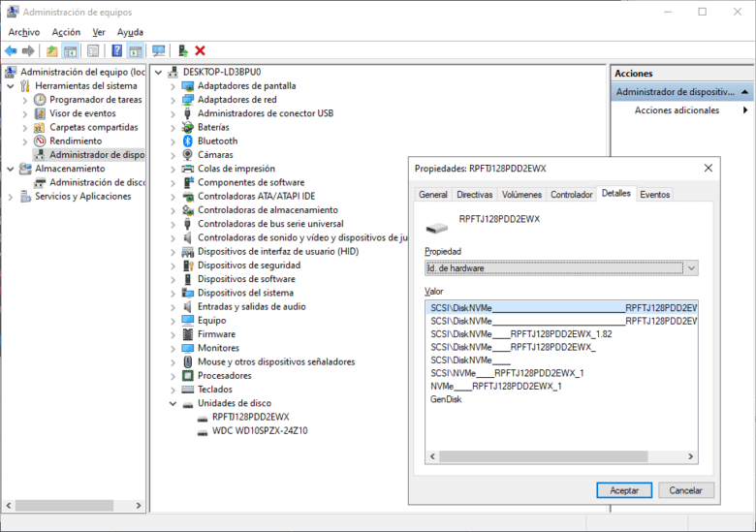This screenshot has width=756, height=532.
Task: Click the blue Help toolbar icon
Action: 116,50
